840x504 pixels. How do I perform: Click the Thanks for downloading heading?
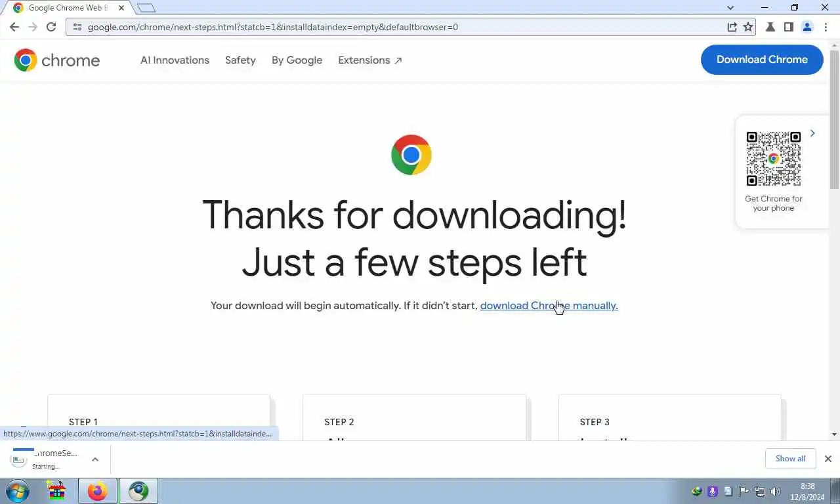click(414, 238)
